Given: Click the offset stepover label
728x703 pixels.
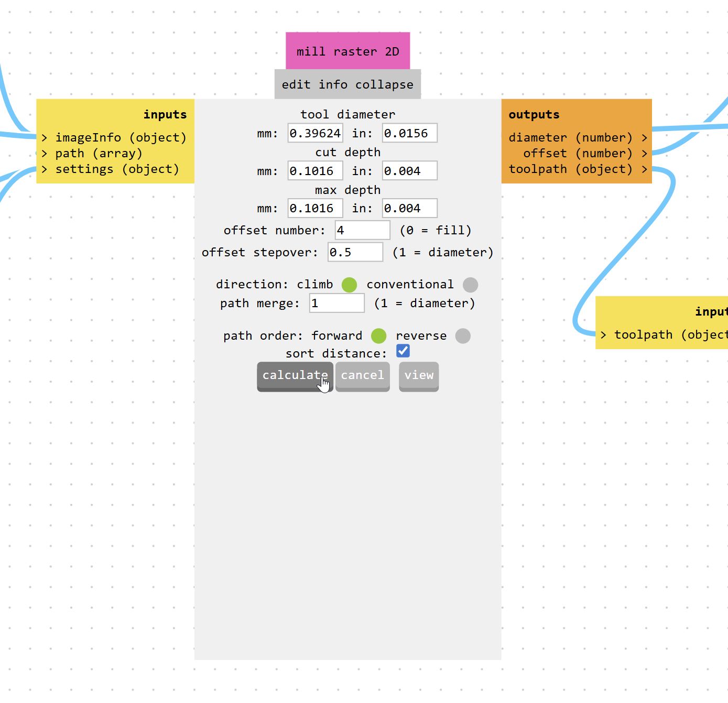Looking at the screenshot, I should (x=260, y=252).
